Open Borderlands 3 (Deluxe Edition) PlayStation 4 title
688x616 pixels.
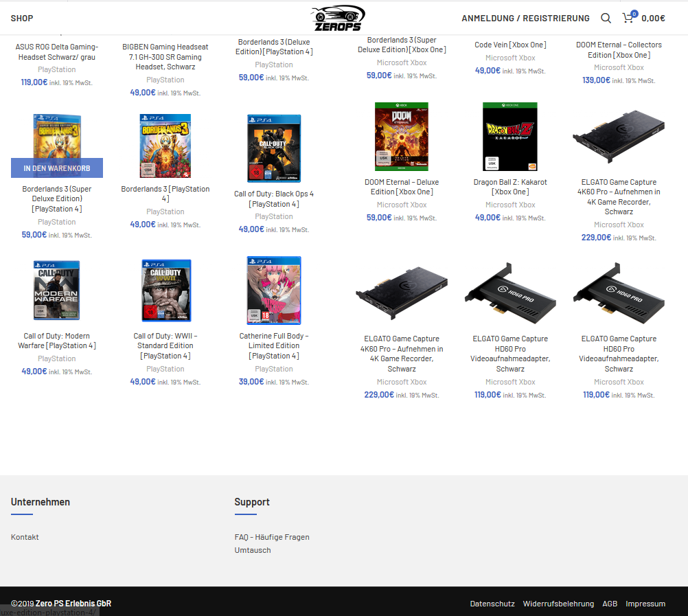(x=274, y=47)
